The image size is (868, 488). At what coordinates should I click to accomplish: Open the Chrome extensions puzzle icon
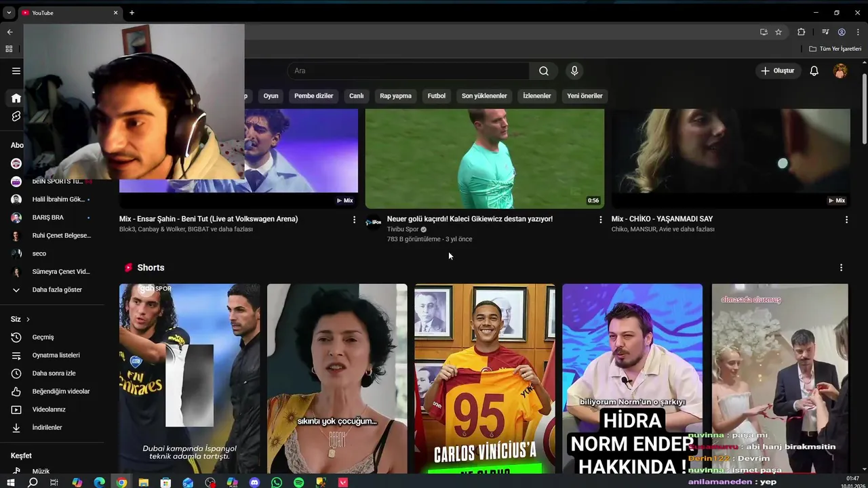point(801,32)
